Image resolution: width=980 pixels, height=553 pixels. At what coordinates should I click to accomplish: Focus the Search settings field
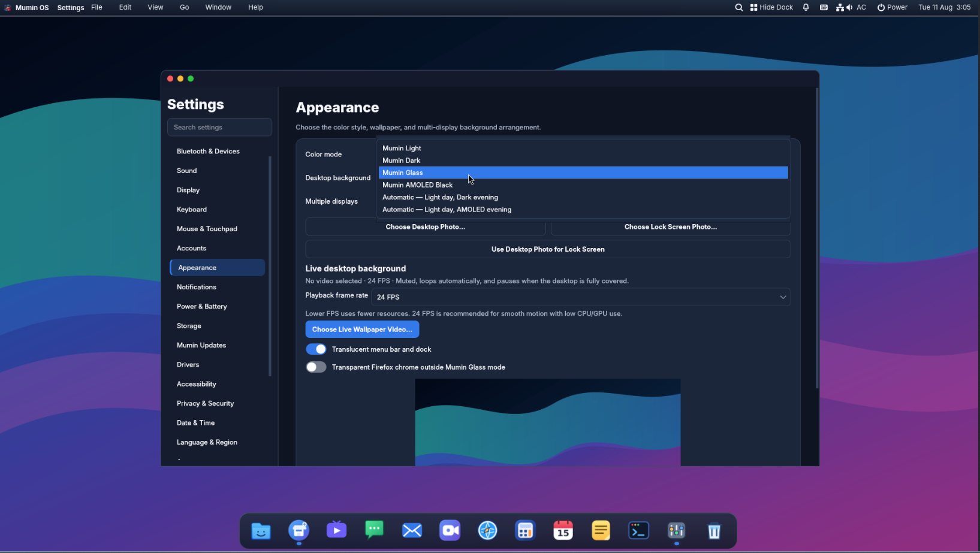(219, 127)
